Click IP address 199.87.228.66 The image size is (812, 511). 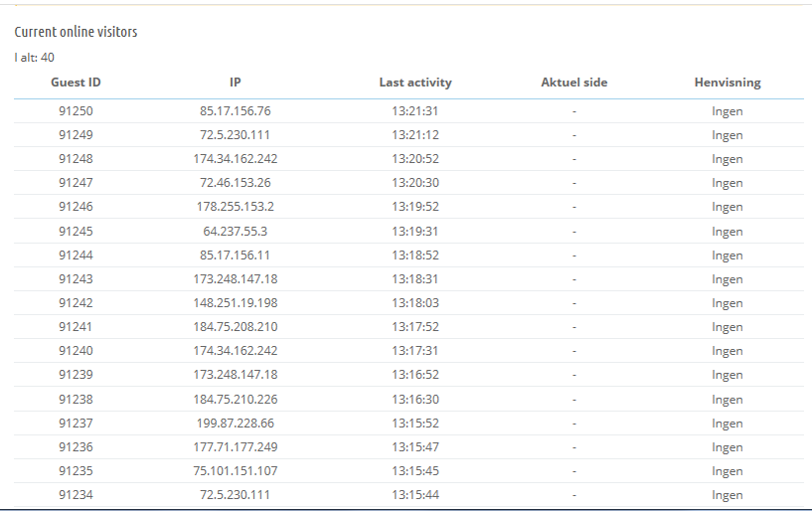[x=236, y=423]
